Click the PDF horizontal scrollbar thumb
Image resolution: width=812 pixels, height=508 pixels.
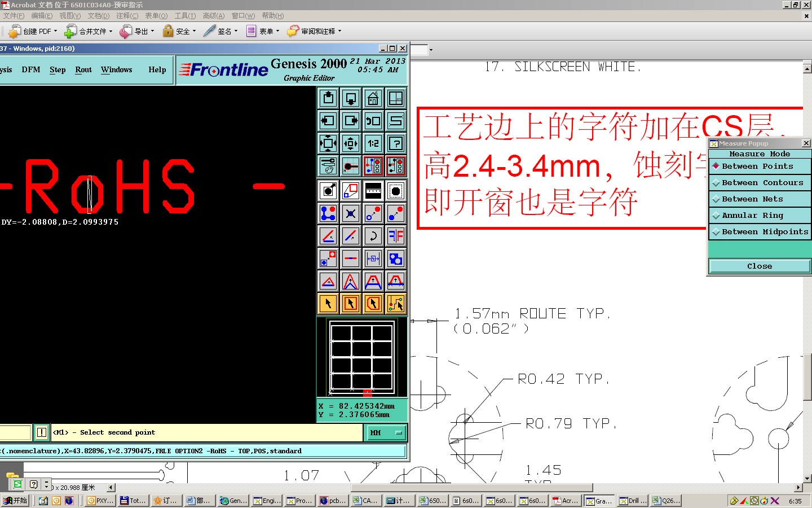tap(472, 488)
